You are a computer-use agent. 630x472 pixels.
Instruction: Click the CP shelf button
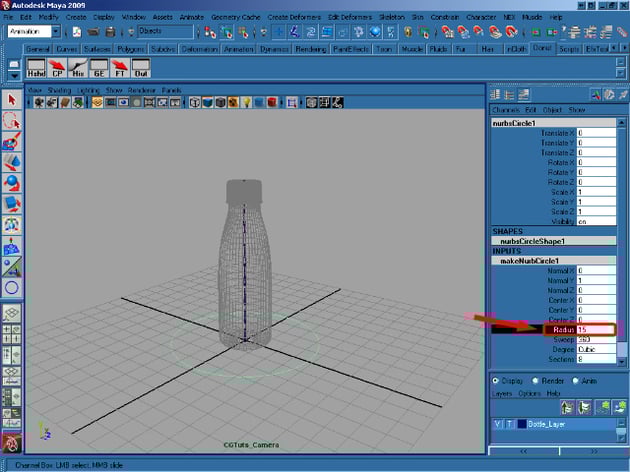(57, 70)
